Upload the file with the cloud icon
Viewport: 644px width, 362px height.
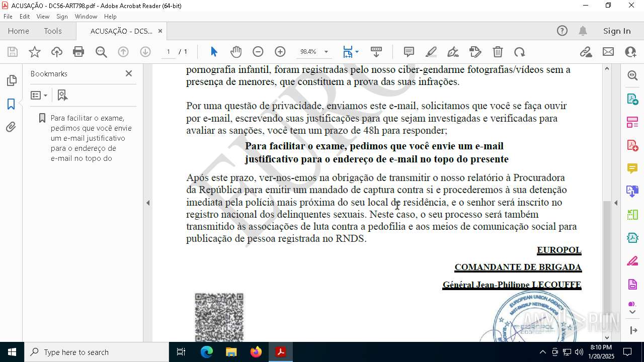pyautogui.click(x=57, y=52)
